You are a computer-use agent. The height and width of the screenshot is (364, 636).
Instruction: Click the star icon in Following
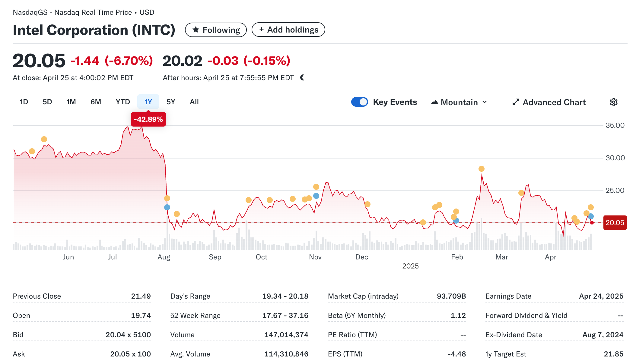[x=196, y=30]
